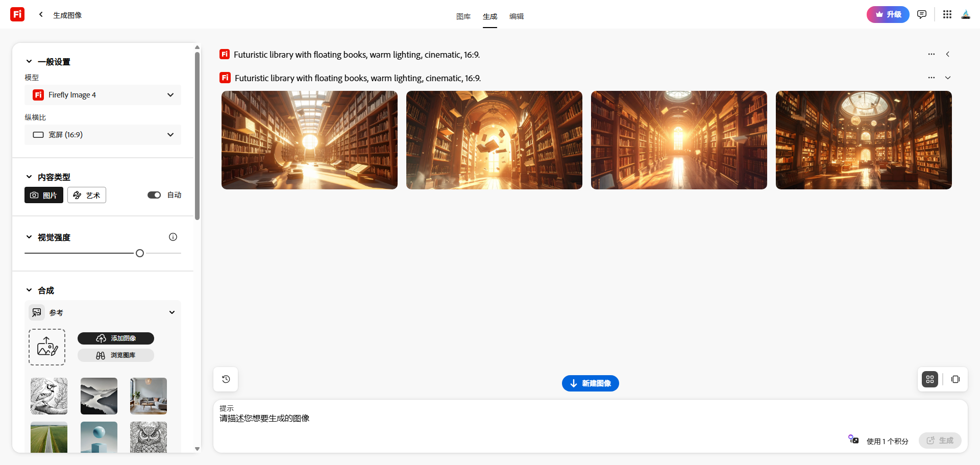Switch to grid view layout
Viewport: 980px width, 465px height.
click(x=929, y=379)
